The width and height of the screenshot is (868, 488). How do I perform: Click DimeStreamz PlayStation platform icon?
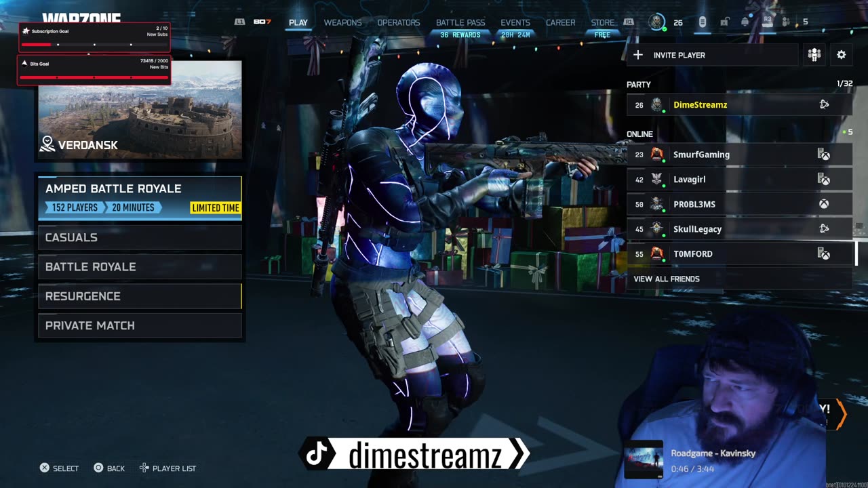(824, 104)
